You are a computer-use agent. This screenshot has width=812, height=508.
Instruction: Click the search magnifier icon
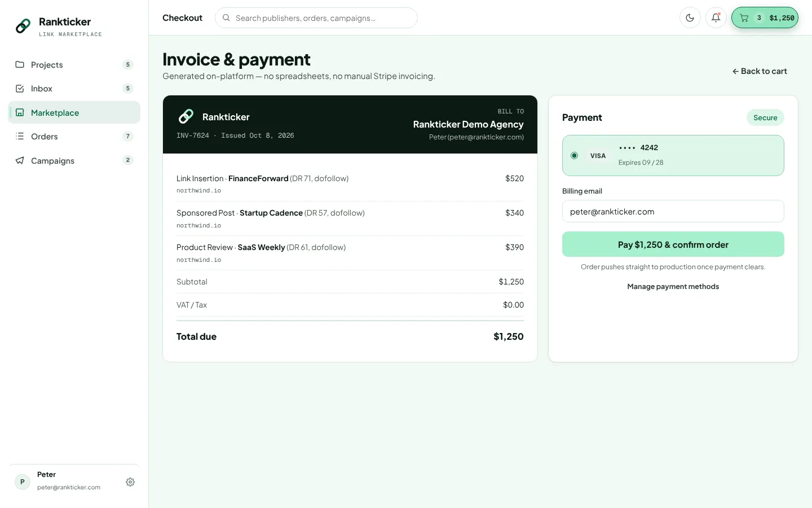coord(226,18)
